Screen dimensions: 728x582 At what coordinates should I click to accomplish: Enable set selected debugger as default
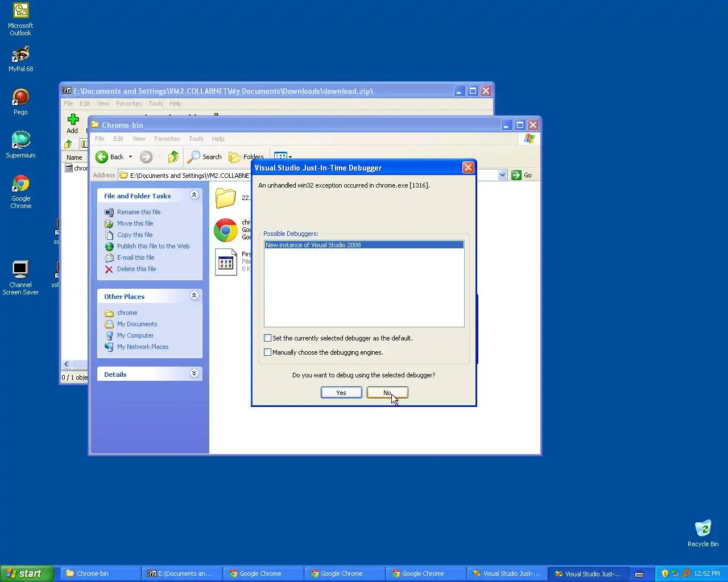click(x=267, y=338)
